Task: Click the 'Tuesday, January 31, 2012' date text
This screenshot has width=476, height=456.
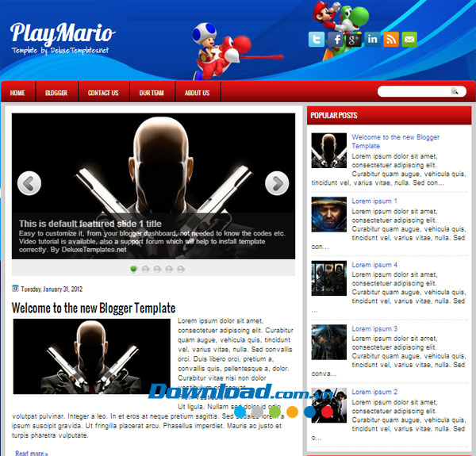Action: point(52,289)
